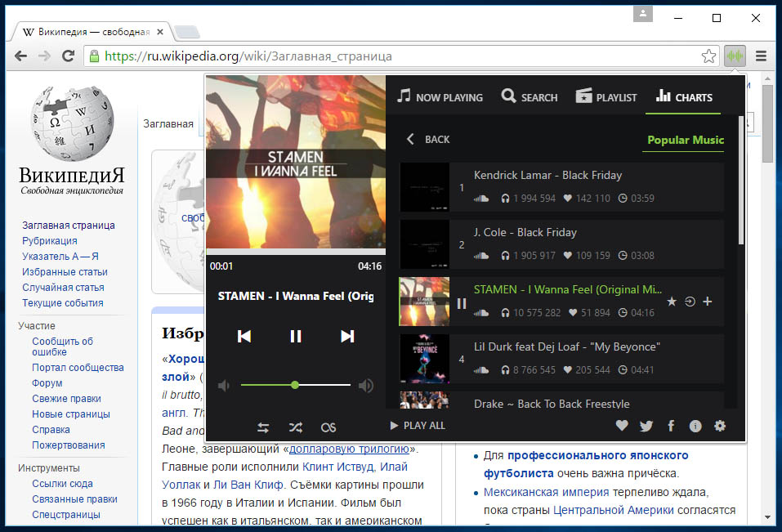Screen dimensions: 782x532
Task: Open the Twitter share icon
Action: point(646,426)
